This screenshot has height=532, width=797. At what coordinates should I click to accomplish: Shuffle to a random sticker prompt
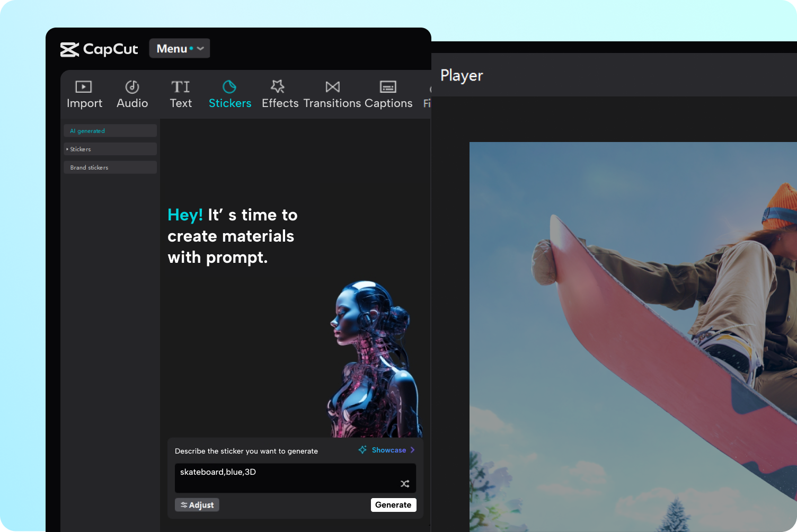(x=405, y=484)
